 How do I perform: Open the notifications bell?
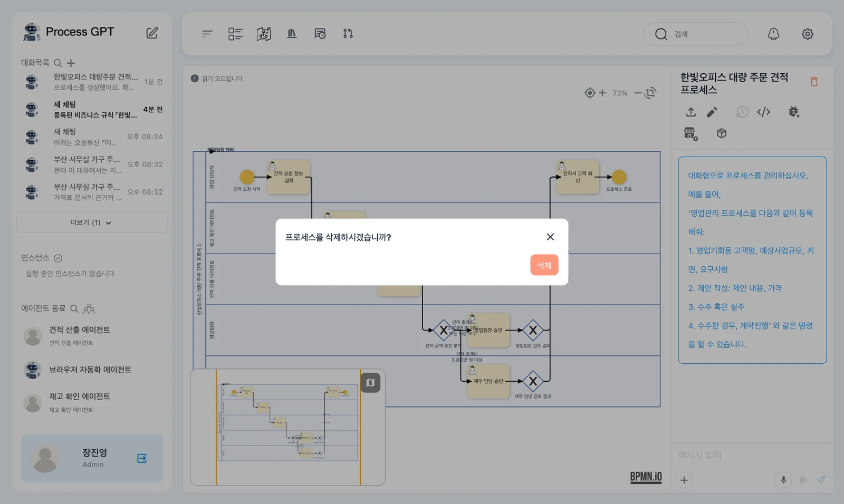(773, 34)
